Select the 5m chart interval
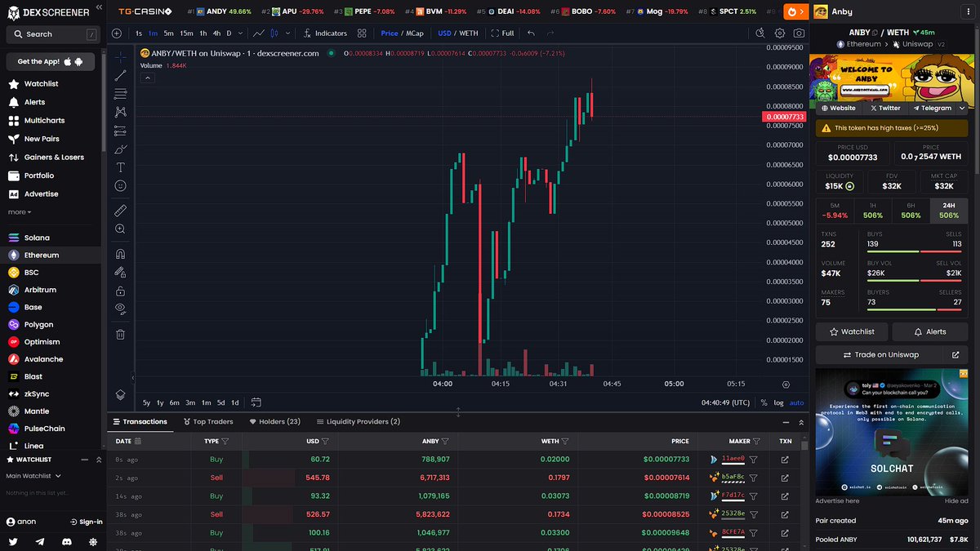The width and height of the screenshot is (980, 551). pos(168,33)
